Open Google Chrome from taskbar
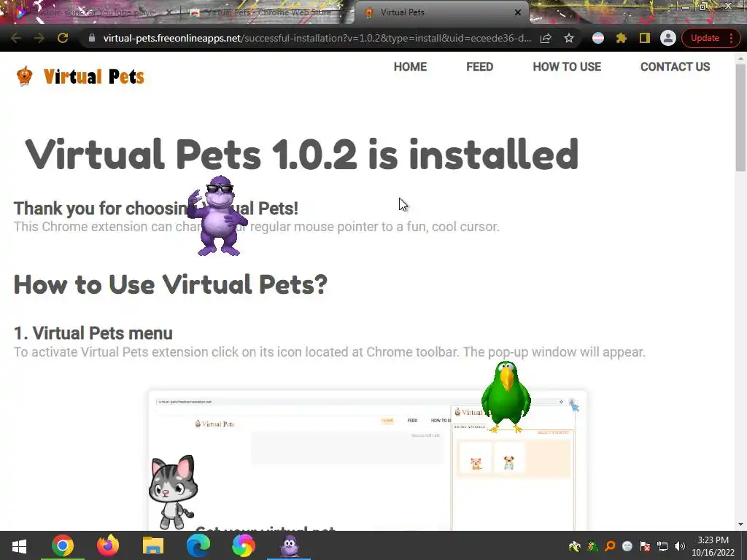Screen dimensions: 747x560 63,545
